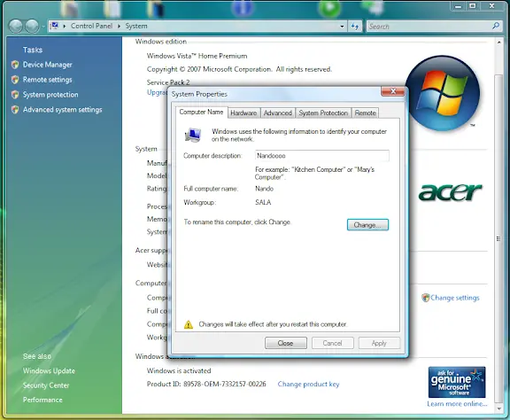
Task: Open Device Manager task link
Action: click(x=48, y=65)
